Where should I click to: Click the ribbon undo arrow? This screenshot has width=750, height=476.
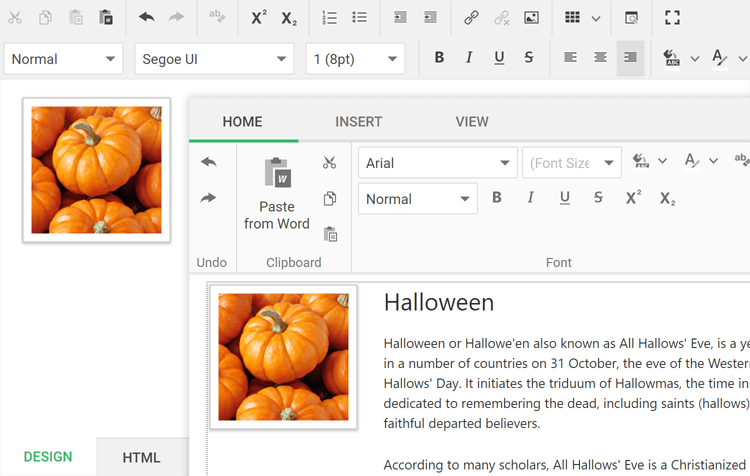click(209, 162)
